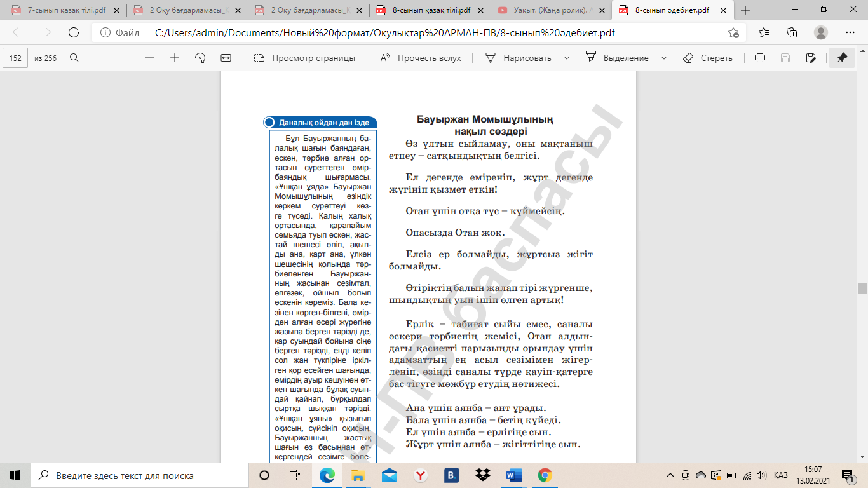This screenshot has height=488, width=868.
Task: Open the clock showing 15:07
Action: tap(813, 475)
